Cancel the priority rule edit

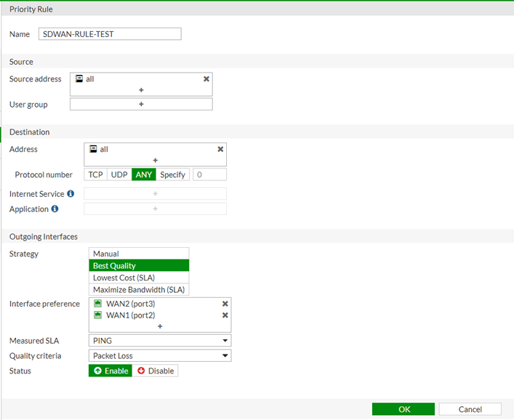pyautogui.click(x=470, y=409)
